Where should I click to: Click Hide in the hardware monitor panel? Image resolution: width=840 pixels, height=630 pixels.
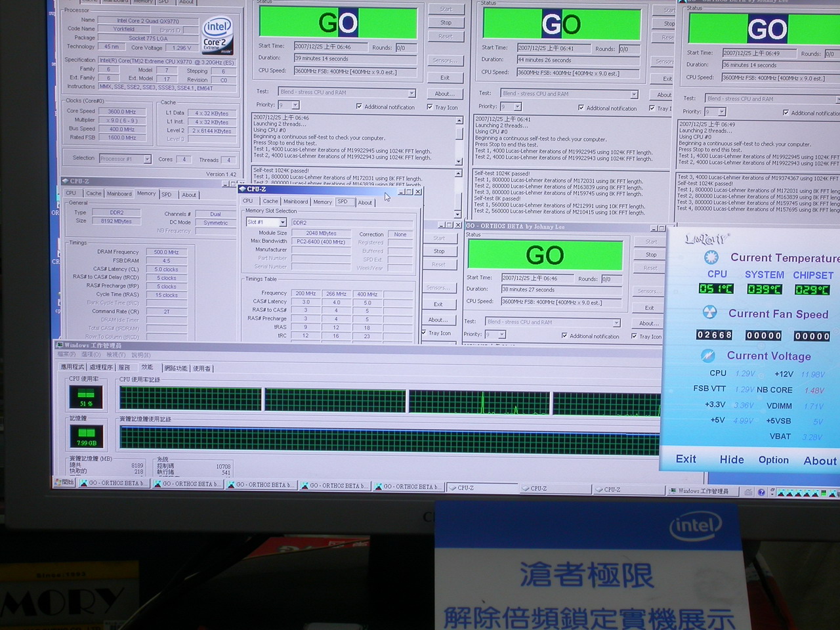click(x=732, y=459)
